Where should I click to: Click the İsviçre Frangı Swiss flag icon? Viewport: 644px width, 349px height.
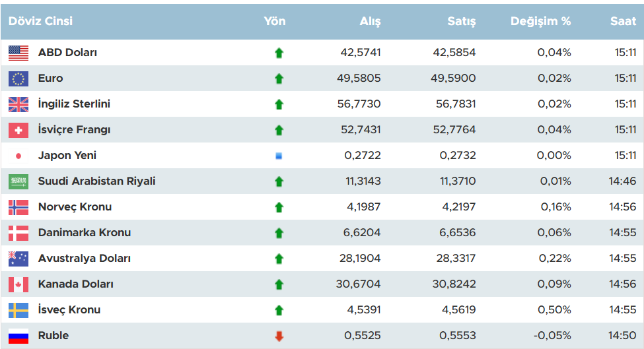(18, 130)
